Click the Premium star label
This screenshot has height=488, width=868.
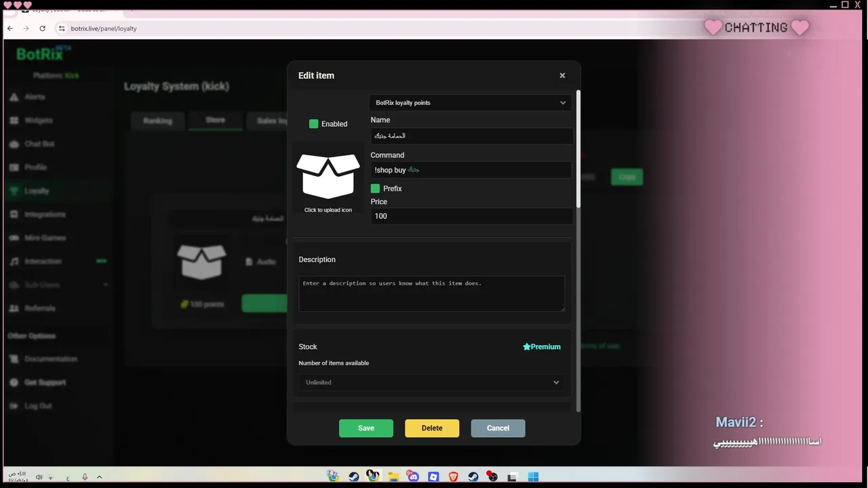click(542, 347)
